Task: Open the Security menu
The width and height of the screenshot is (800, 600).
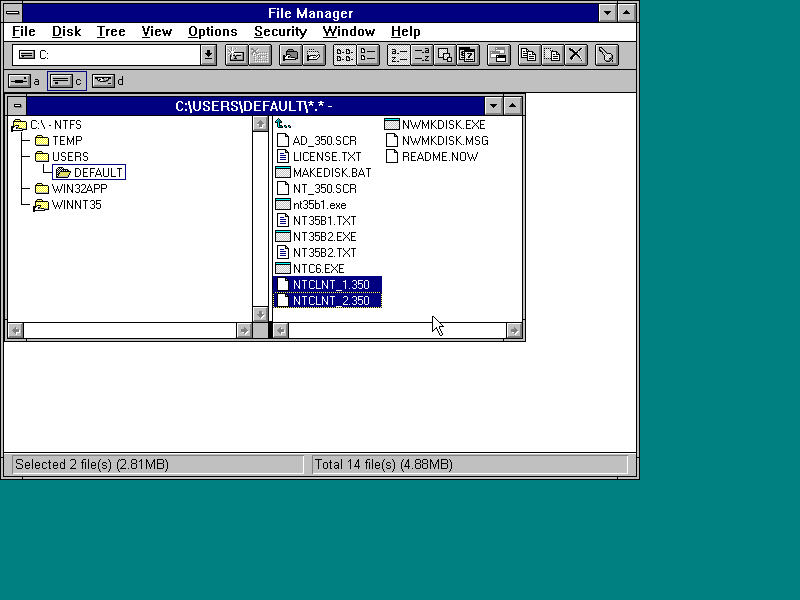Action: [x=281, y=32]
